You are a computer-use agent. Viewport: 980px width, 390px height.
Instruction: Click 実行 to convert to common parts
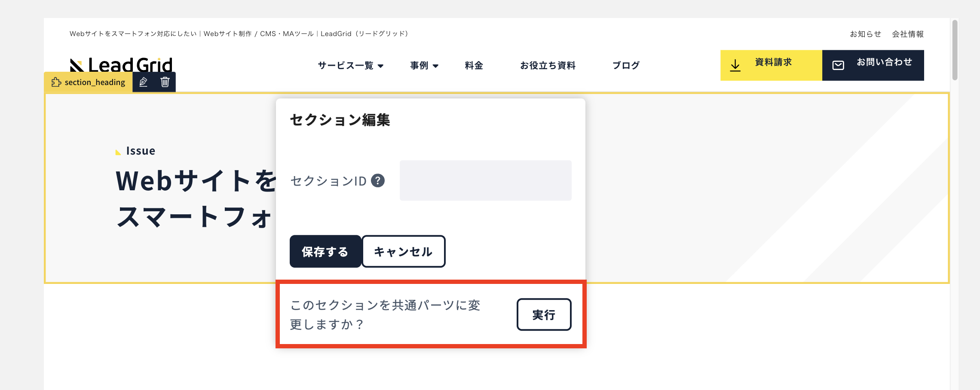click(x=544, y=314)
